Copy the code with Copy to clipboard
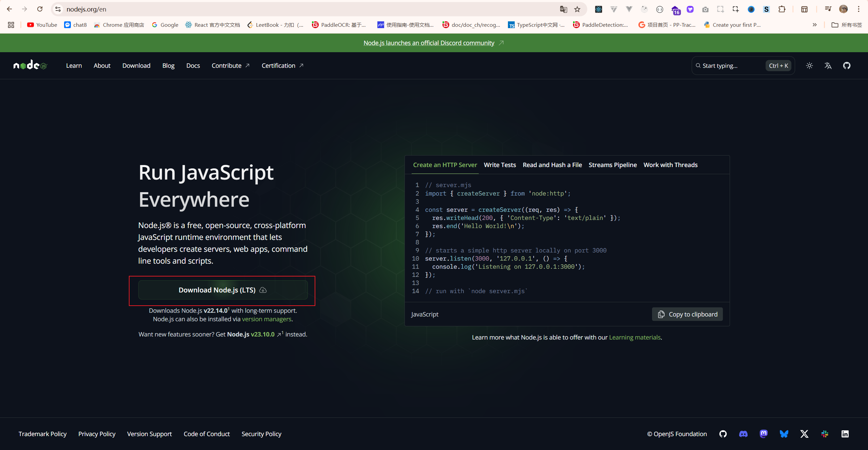Image resolution: width=868 pixels, height=450 pixels. coord(687,314)
